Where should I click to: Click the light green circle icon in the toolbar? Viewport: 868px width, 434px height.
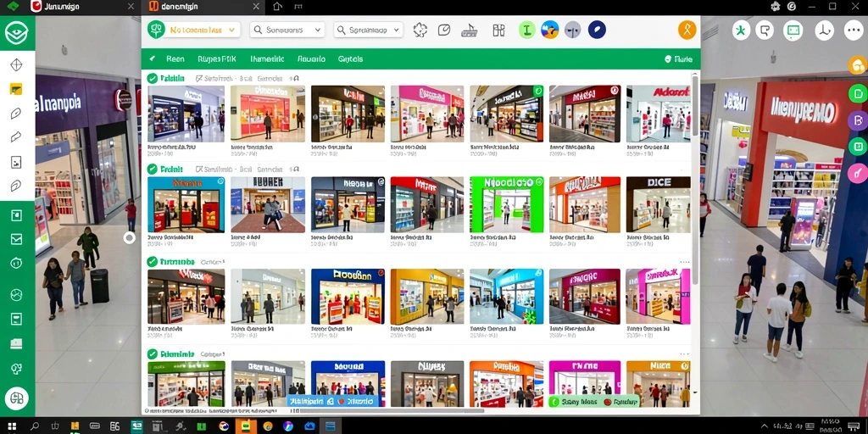tap(527, 30)
